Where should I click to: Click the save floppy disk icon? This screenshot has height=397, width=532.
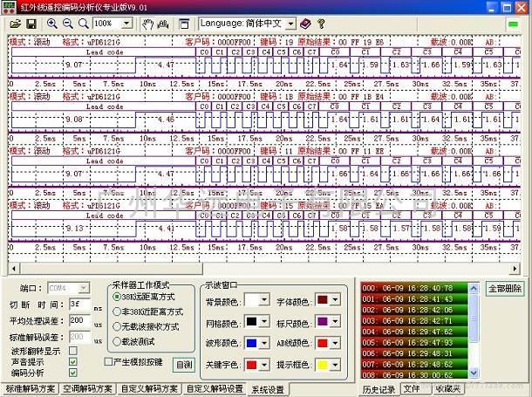(x=31, y=23)
